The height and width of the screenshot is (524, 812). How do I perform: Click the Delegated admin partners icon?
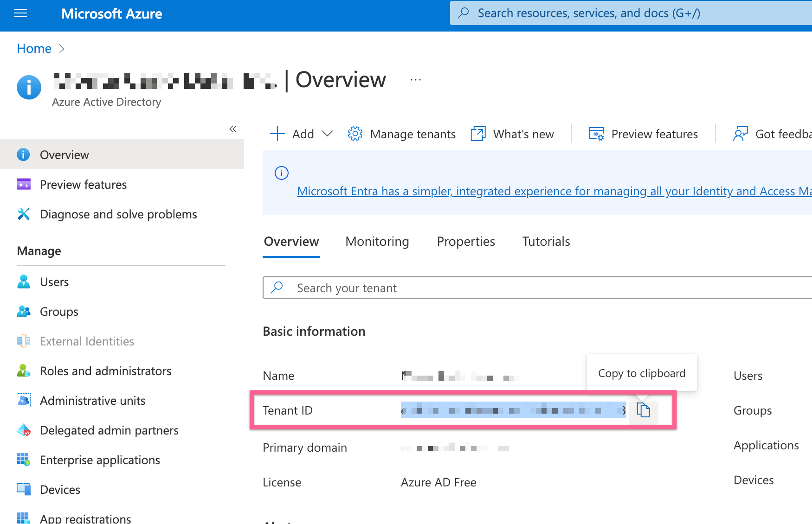click(24, 430)
